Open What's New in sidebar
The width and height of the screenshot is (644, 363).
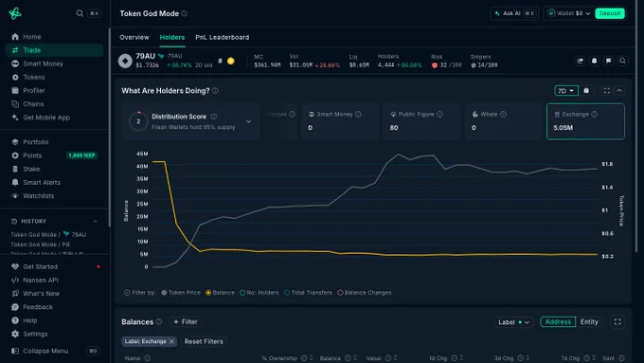coord(41,294)
